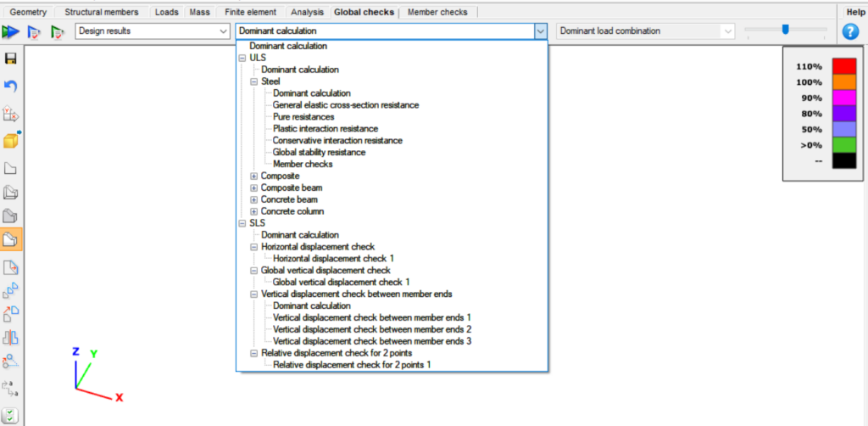Click the magenta 90% legend swatch
Viewport: 868px width, 426px height.
(844, 98)
